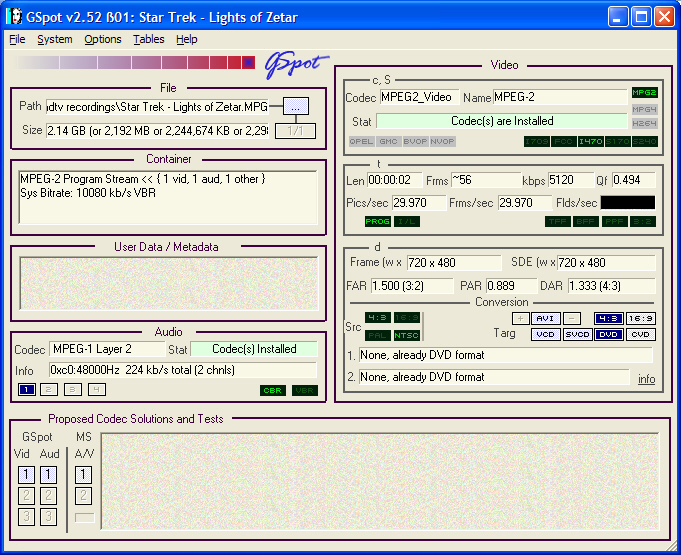This screenshot has width=681, height=555.
Task: Open the Options menu
Action: pos(103,40)
